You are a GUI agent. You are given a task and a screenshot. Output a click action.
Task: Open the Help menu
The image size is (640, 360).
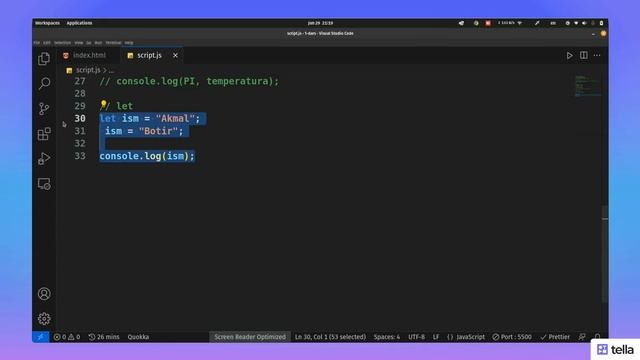[129, 42]
